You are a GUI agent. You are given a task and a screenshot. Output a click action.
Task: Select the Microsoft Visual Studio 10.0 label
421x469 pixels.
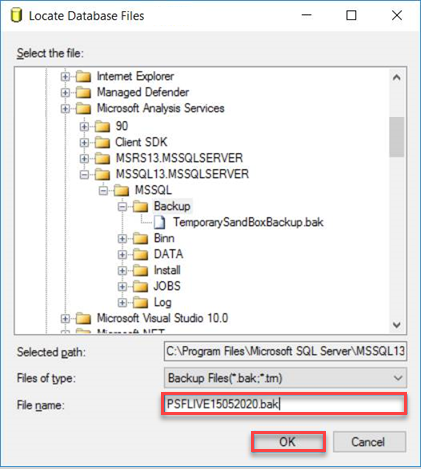pyautogui.click(x=162, y=318)
